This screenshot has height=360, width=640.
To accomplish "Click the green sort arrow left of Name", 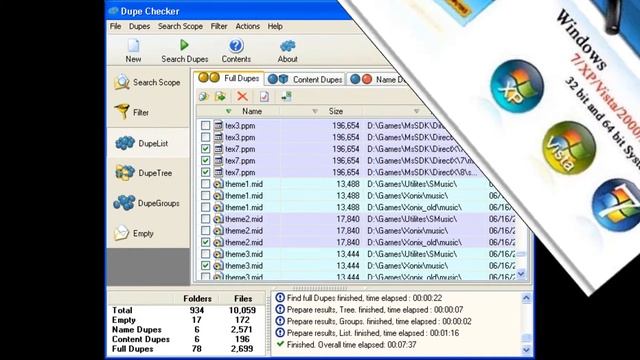I will (229, 111).
